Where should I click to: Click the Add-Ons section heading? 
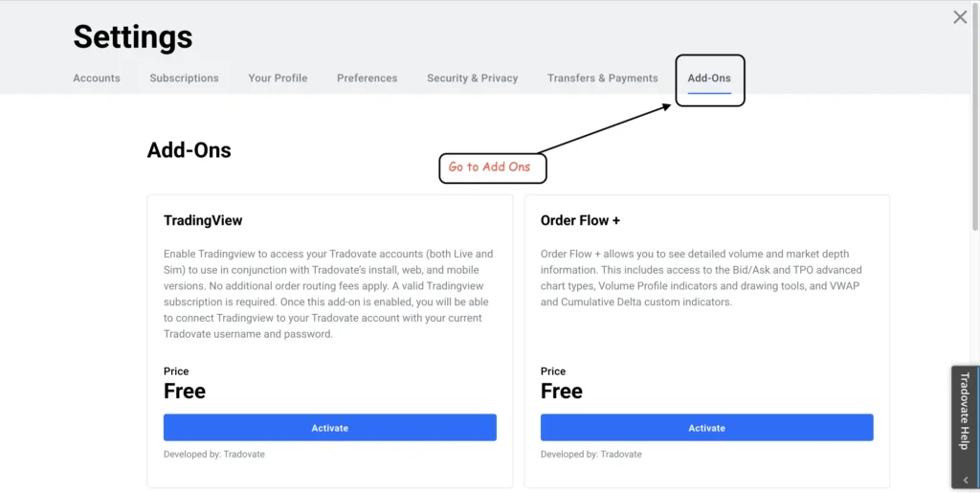(x=189, y=150)
